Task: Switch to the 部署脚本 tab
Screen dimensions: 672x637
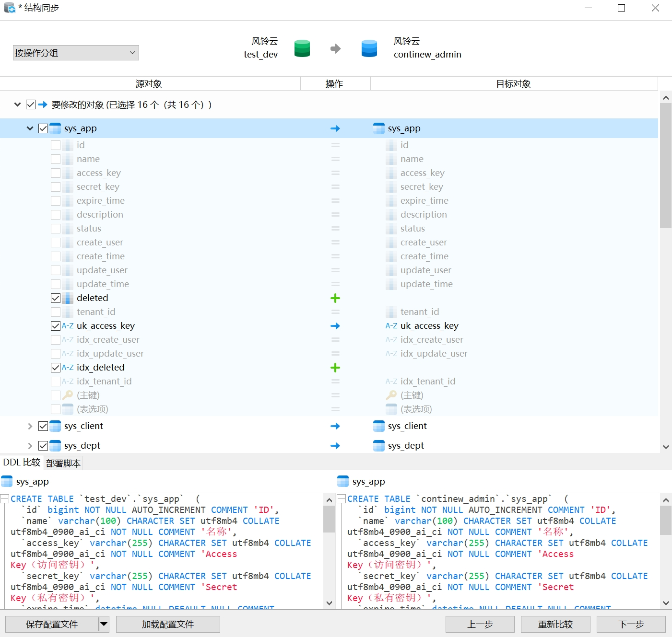Action: click(63, 463)
